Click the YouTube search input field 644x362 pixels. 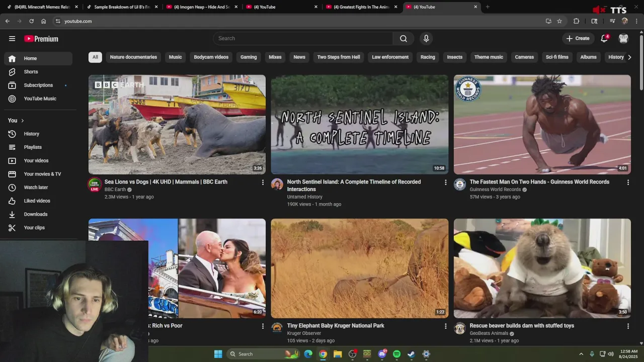click(303, 39)
